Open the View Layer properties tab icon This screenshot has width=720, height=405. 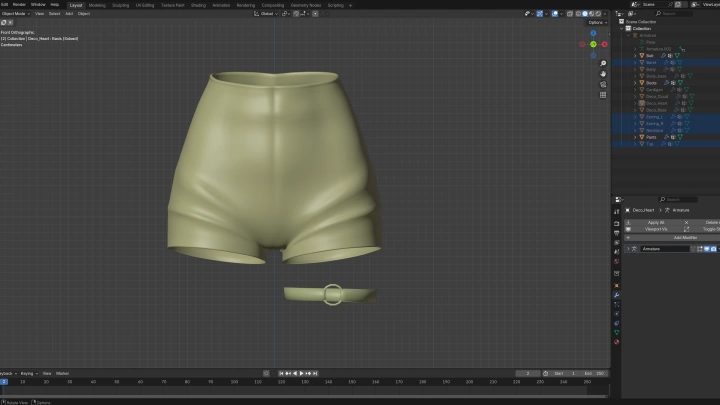point(617,242)
